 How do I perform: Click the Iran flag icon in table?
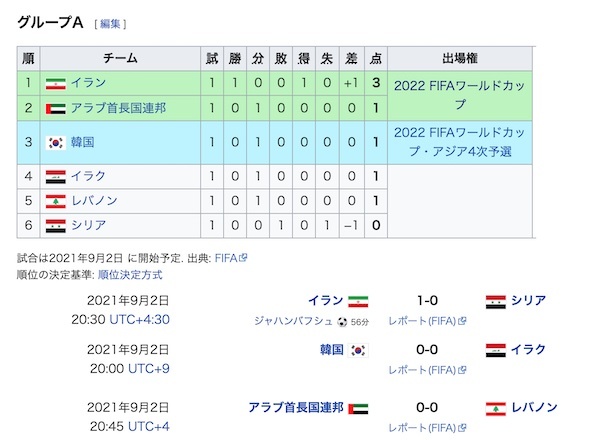click(x=56, y=82)
